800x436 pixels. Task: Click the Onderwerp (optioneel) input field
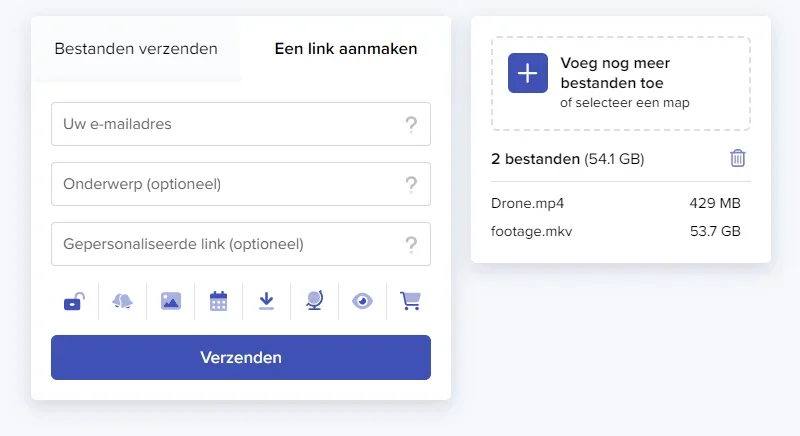coord(225,184)
